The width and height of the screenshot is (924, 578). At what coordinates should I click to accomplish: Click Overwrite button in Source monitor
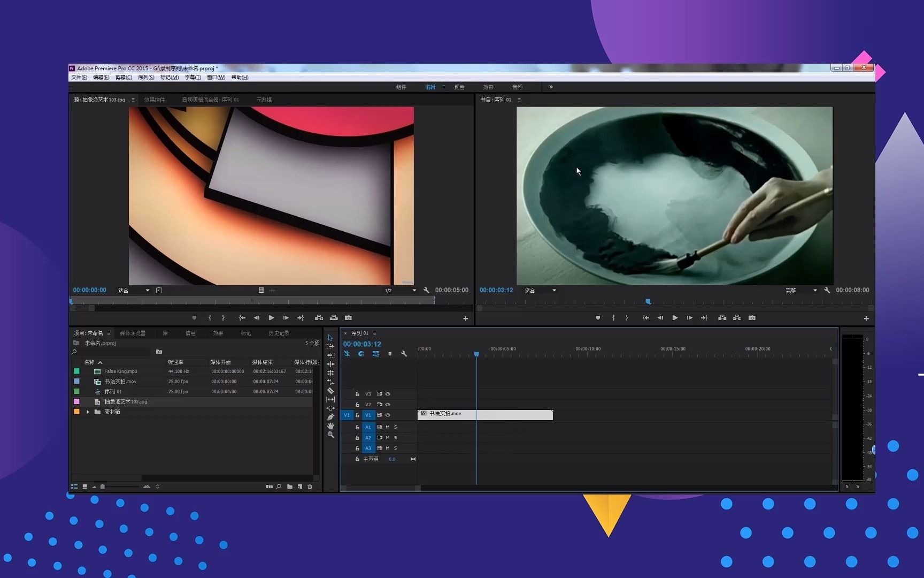(x=334, y=318)
